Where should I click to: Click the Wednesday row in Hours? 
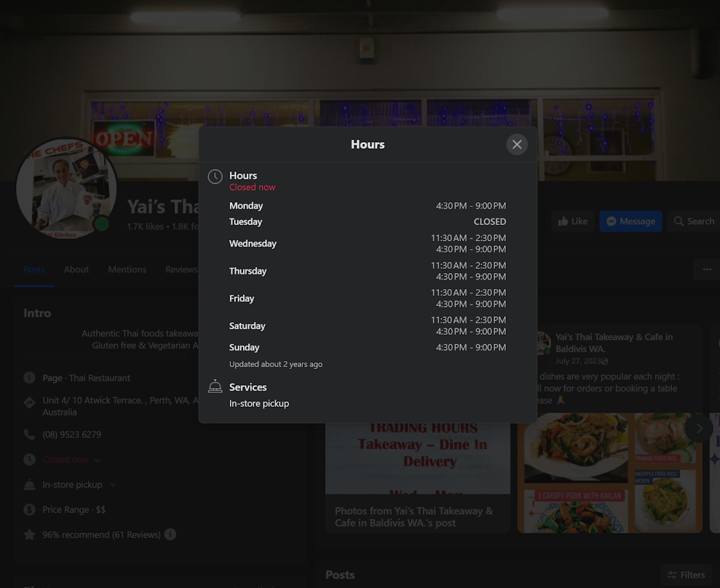(x=367, y=244)
